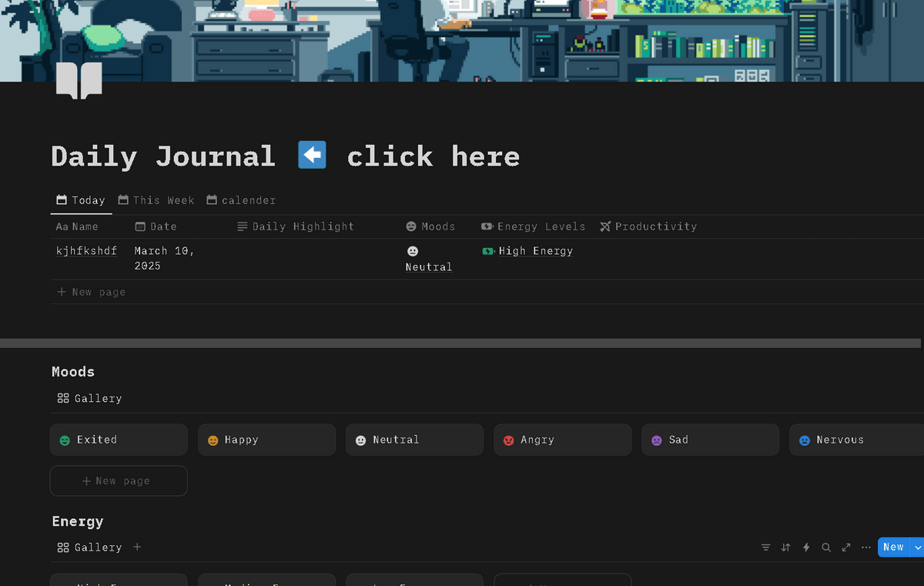Click the open book page icon
Viewport: 924px width, 586px height.
[79, 81]
